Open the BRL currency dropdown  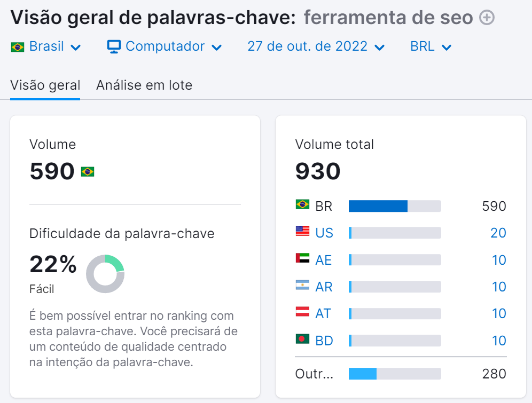click(x=430, y=46)
